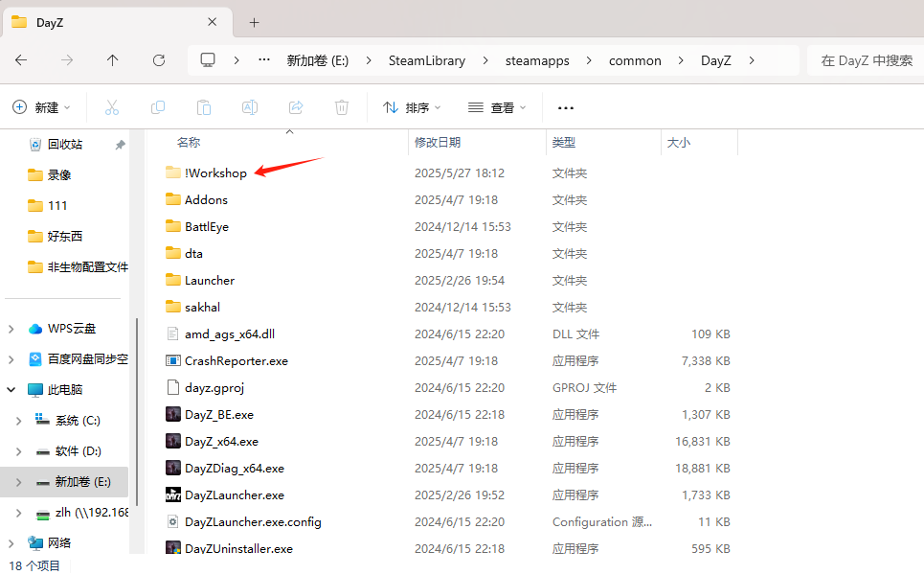Click the Rename icon in toolbar
Viewport: 924px width, 575px height.
point(249,107)
